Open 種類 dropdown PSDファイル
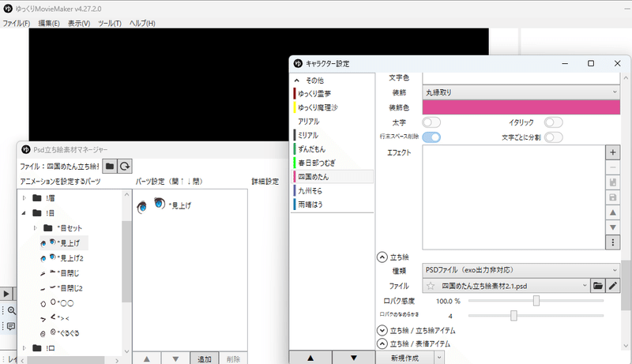632x364 pixels. pyautogui.click(x=521, y=270)
